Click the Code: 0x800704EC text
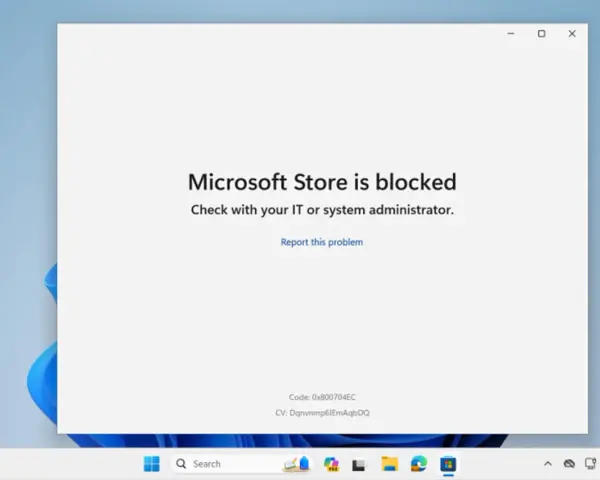Screen dimensions: 600x480 (x=322, y=397)
